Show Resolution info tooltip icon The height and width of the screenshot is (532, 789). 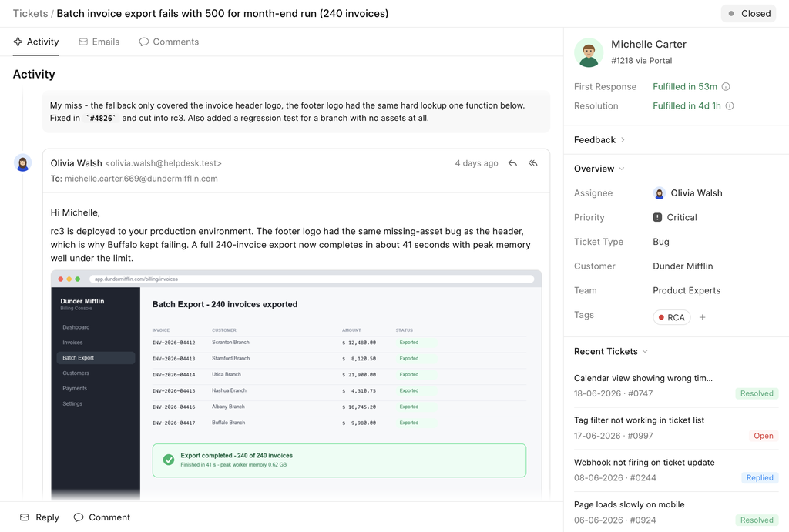[x=730, y=105]
